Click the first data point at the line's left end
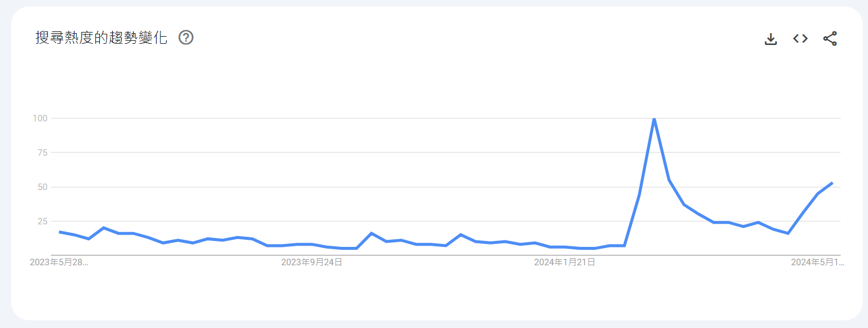868x328 pixels. 60,231
